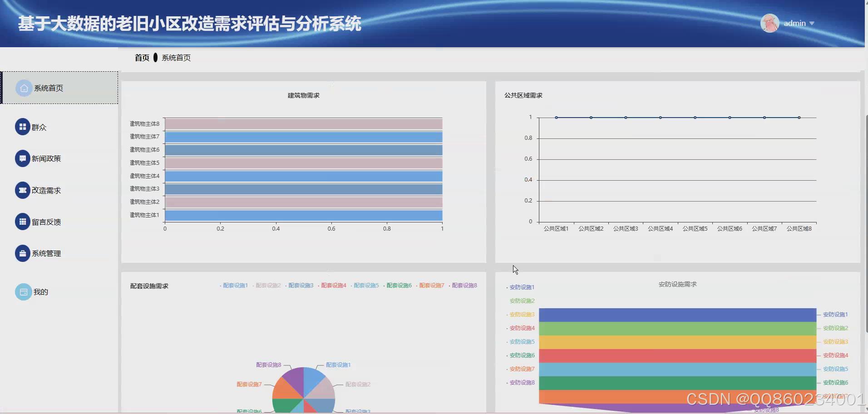Click the 安防设施需求 chart title
Image resolution: width=868 pixels, height=414 pixels.
[677, 284]
